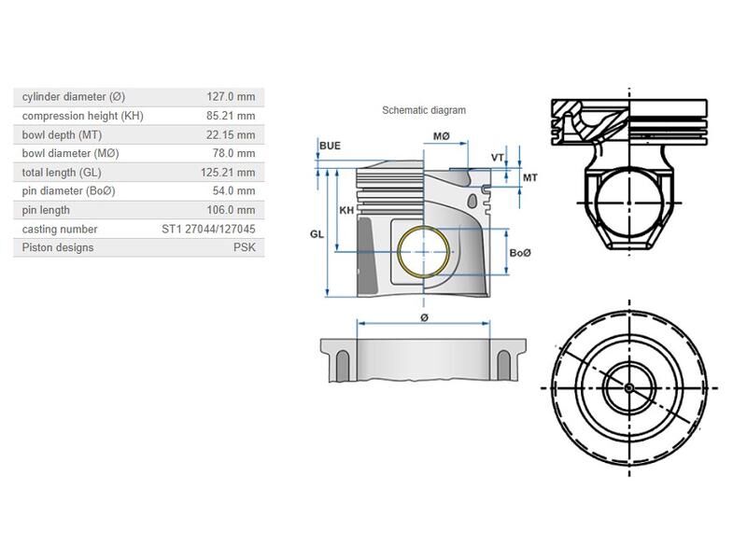Select the Ø diameter marker below piston
Viewport: 747px width, 560px height.
422,316
